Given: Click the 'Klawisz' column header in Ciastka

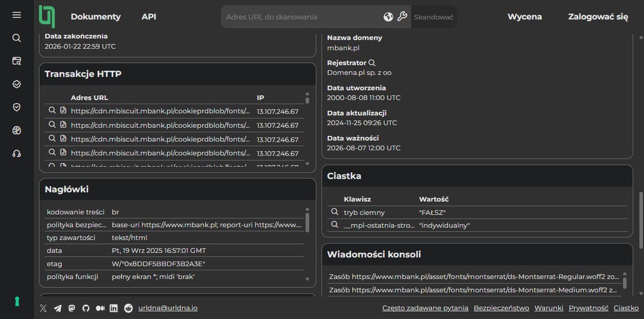Looking at the screenshot, I should click(x=357, y=199).
